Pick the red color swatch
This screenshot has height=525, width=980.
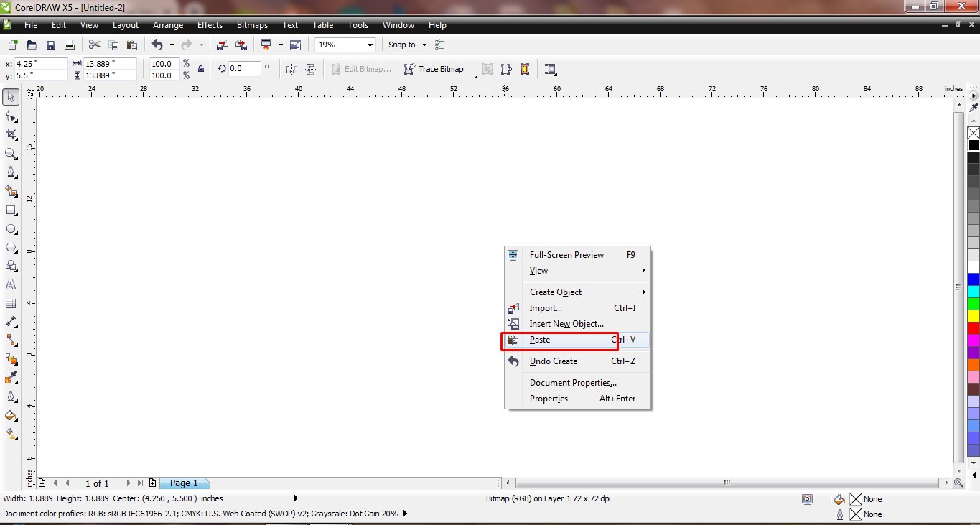974,328
